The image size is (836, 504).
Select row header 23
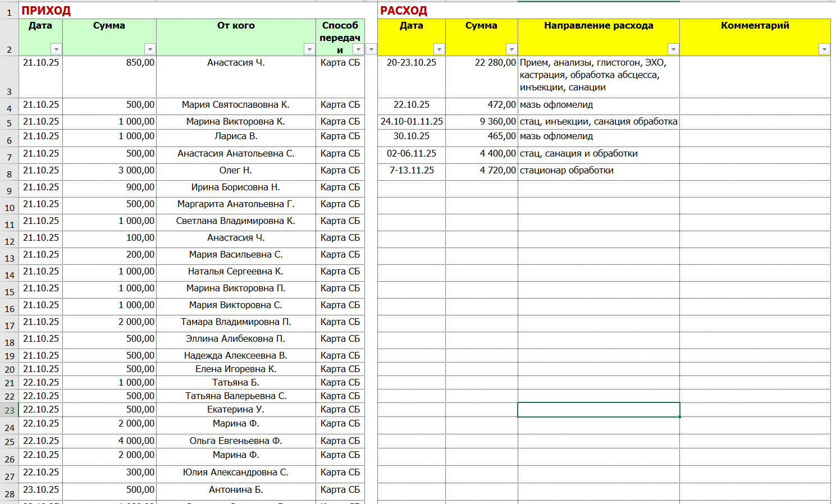10,410
